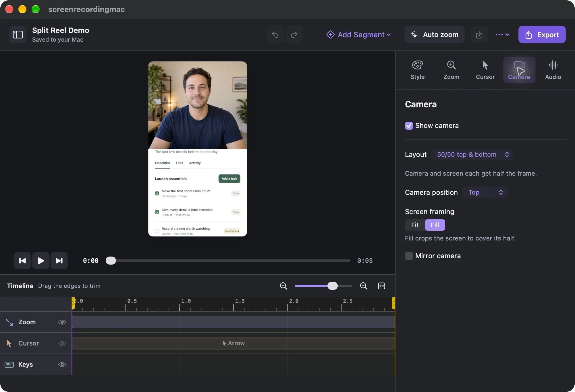
Task: Click the Add Segment diamond plus icon
Action: click(331, 35)
